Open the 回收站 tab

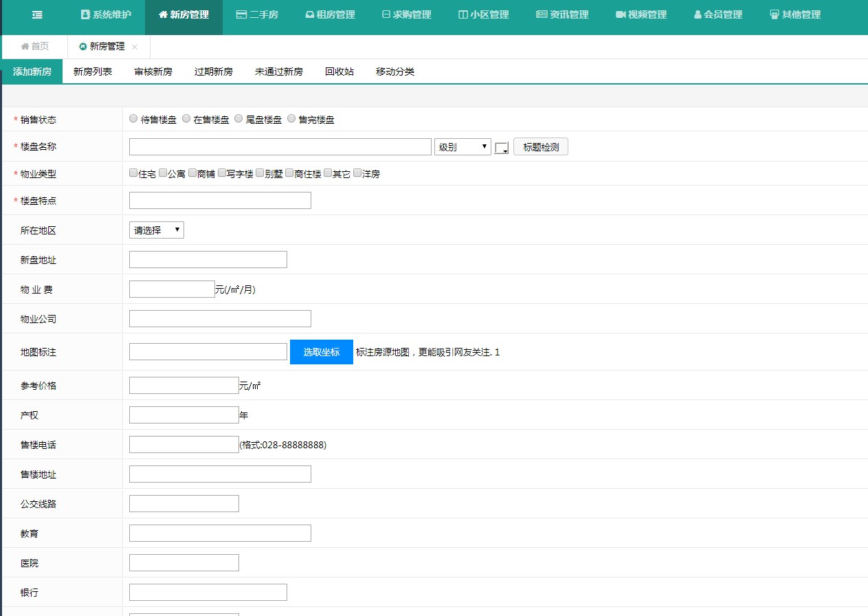pos(340,71)
